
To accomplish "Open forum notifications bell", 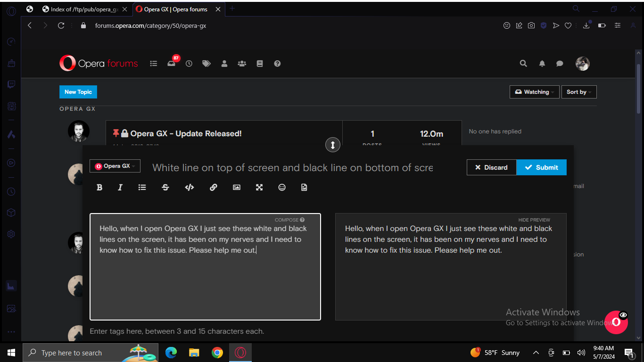I will 542,64.
